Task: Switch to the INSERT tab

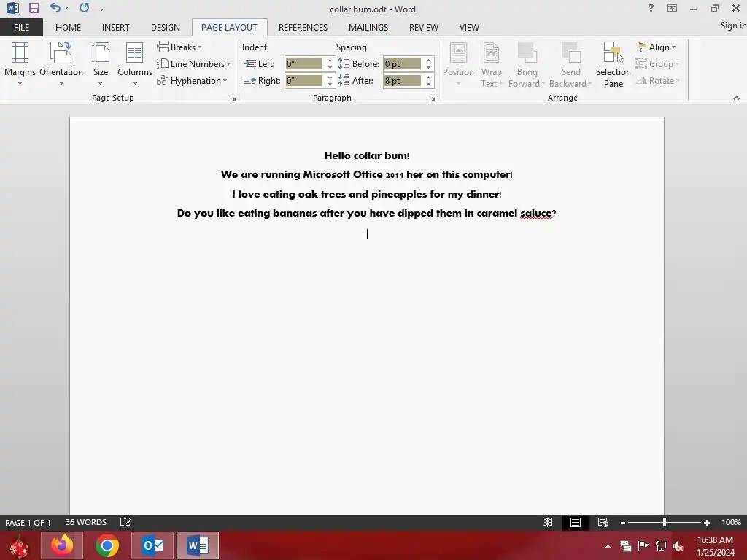Action: 116,28
